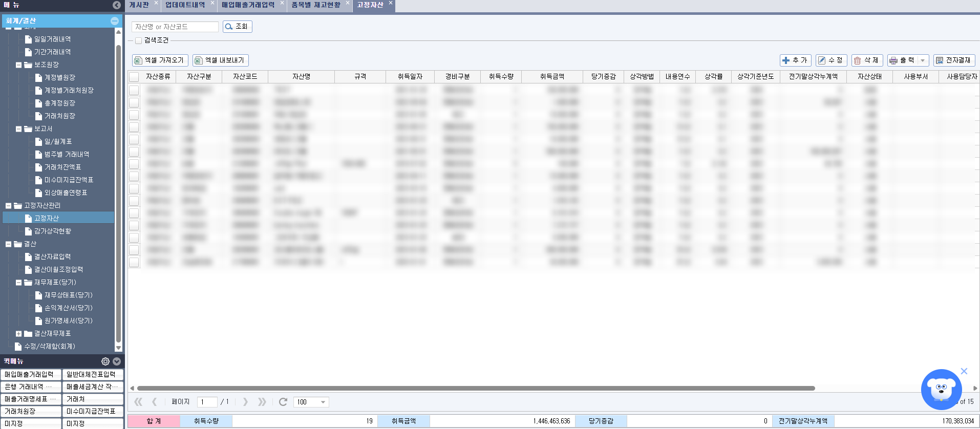Image resolution: width=980 pixels, height=429 pixels.
Task: Export with 엑셀 내보내기 button
Action: pyautogui.click(x=221, y=60)
